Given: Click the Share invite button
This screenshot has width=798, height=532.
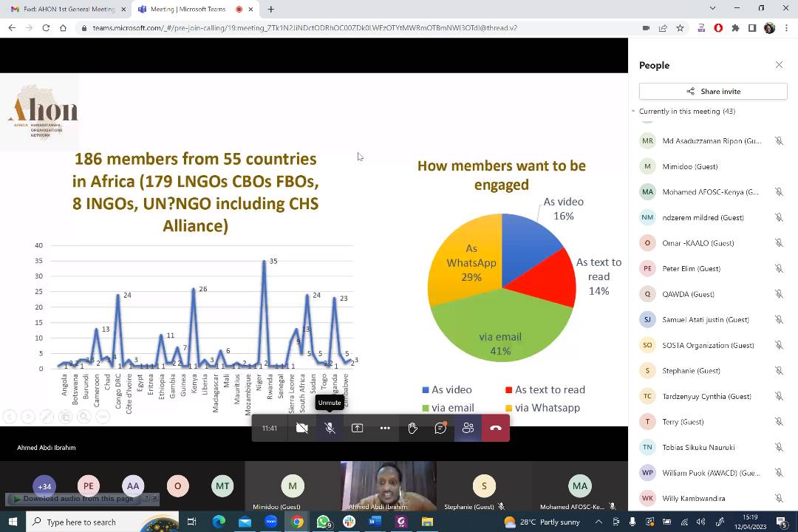Looking at the screenshot, I should (712, 91).
